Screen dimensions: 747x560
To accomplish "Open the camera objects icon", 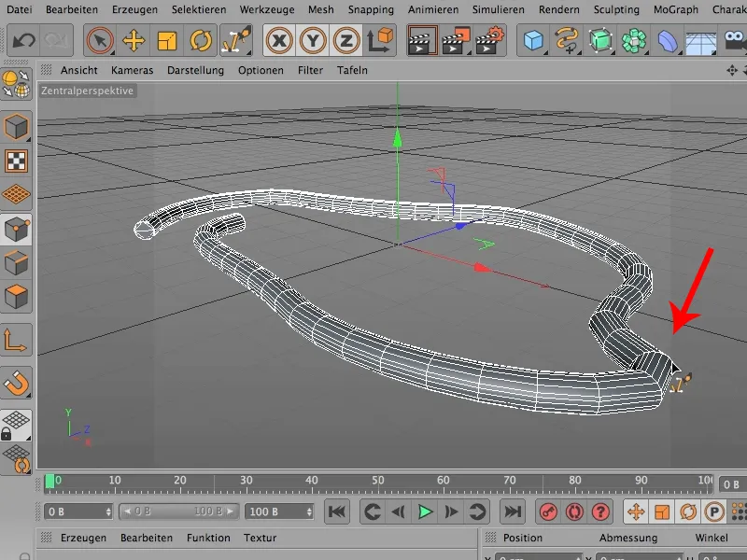I will pyautogui.click(x=734, y=40).
